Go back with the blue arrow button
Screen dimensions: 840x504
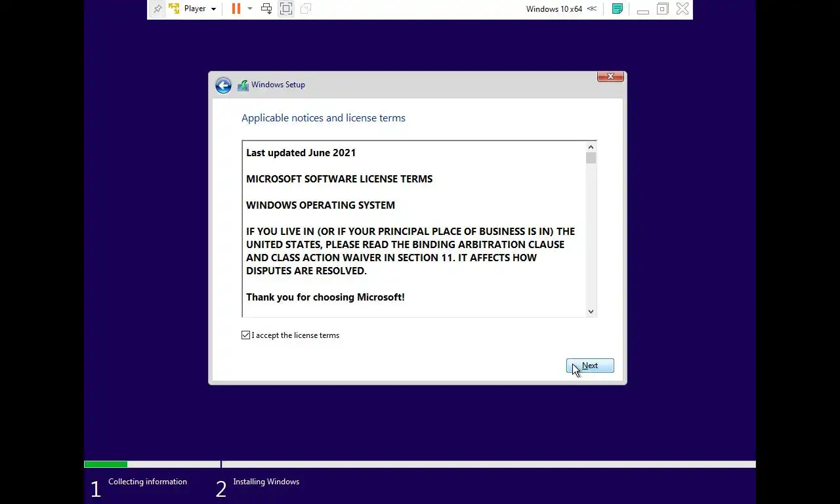coord(223,85)
